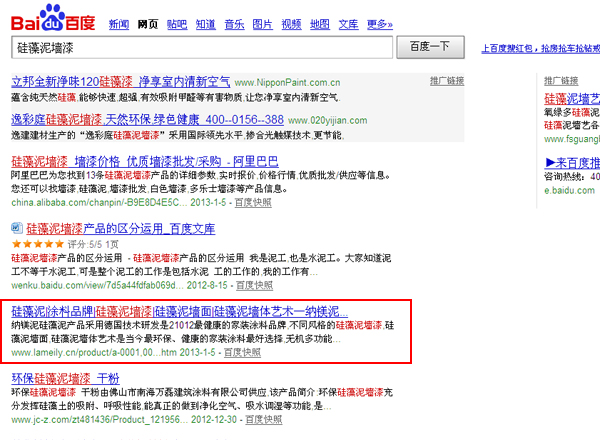The image size is (600, 440).
Task: Click the five-star rating on Wenku result
Action: (34, 243)
